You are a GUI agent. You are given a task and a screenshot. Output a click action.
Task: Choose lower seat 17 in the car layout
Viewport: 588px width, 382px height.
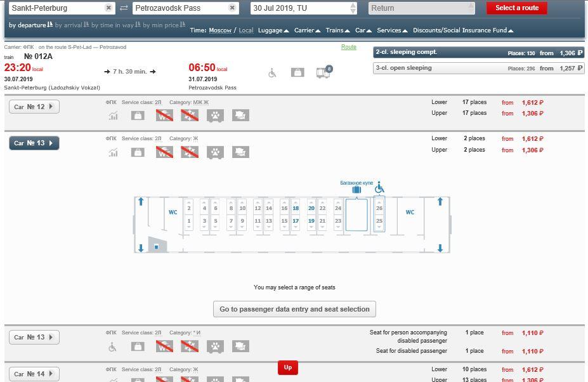296,221
